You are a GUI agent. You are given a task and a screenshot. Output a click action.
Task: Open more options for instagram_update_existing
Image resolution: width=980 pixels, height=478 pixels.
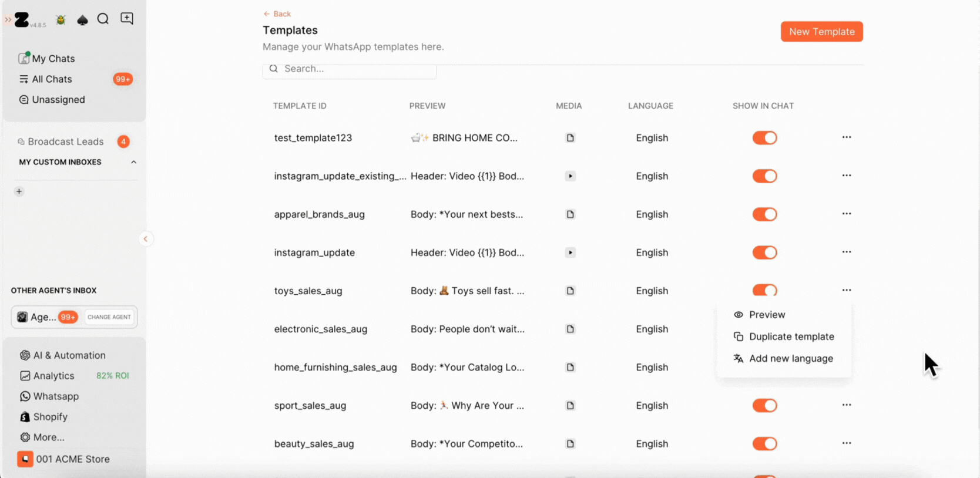(x=846, y=176)
